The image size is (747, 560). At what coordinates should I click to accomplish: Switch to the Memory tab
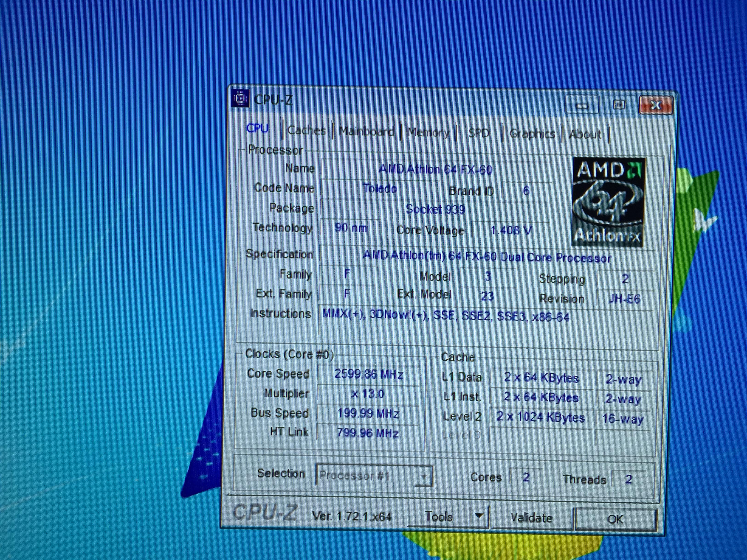click(x=428, y=132)
